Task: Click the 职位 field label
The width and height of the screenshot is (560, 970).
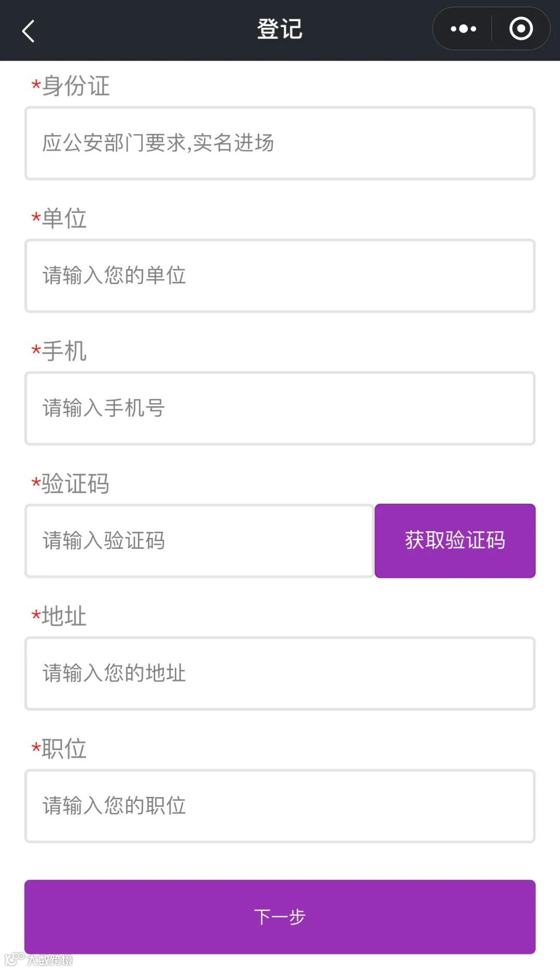Action: coord(64,749)
